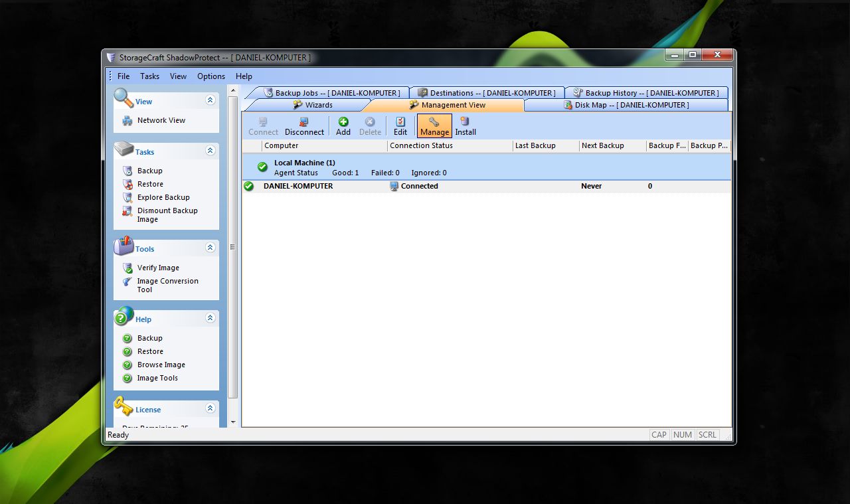Select Dismount Backup Image task
The image size is (850, 504).
coord(167,214)
